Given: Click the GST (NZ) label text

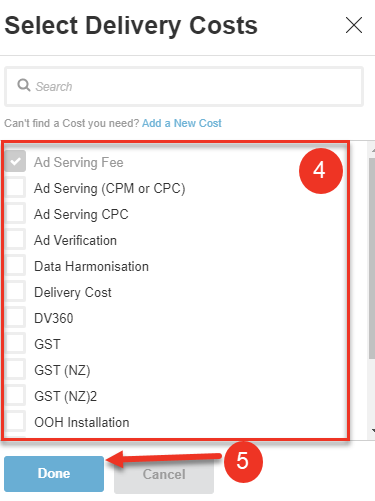Looking at the screenshot, I should (x=62, y=371).
